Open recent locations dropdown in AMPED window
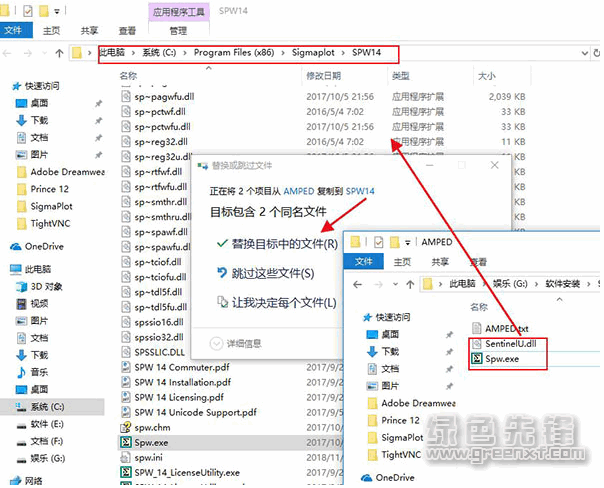The image size is (604, 488). (396, 284)
